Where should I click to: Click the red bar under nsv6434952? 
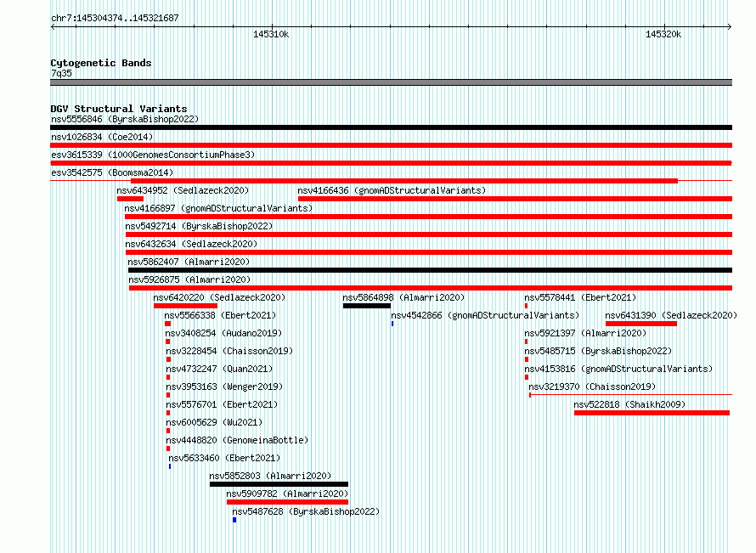coord(130,199)
